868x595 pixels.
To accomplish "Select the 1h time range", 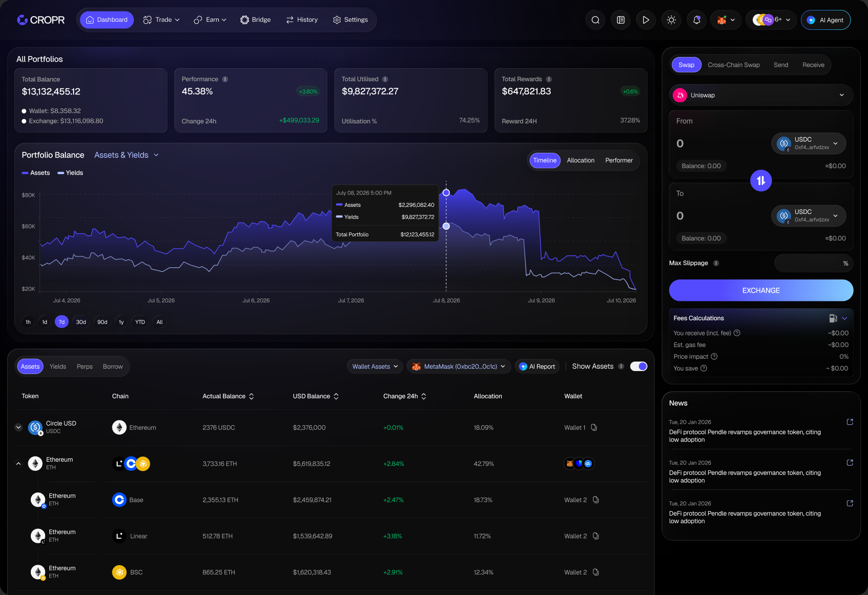I will 28,322.
